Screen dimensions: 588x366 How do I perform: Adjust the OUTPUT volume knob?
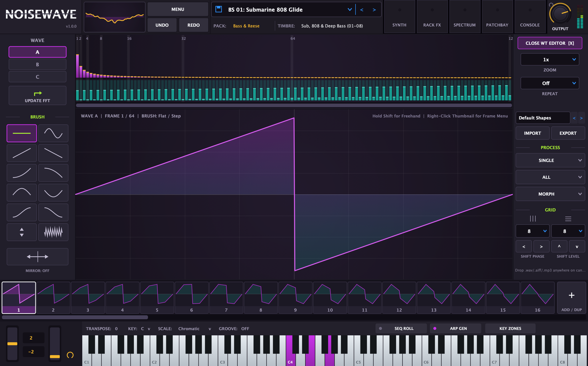pyautogui.click(x=560, y=14)
